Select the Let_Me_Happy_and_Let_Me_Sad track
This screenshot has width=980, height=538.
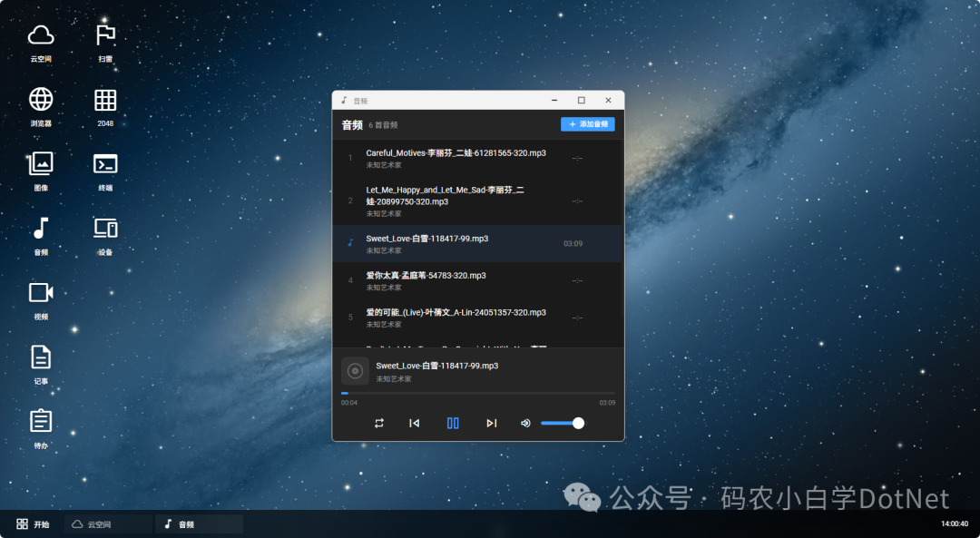pos(478,201)
